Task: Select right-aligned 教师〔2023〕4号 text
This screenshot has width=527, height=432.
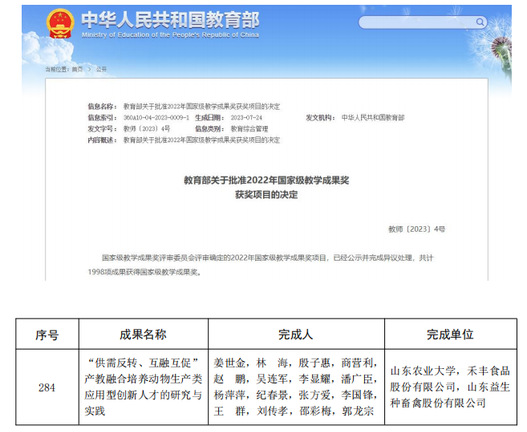Action: (417, 229)
